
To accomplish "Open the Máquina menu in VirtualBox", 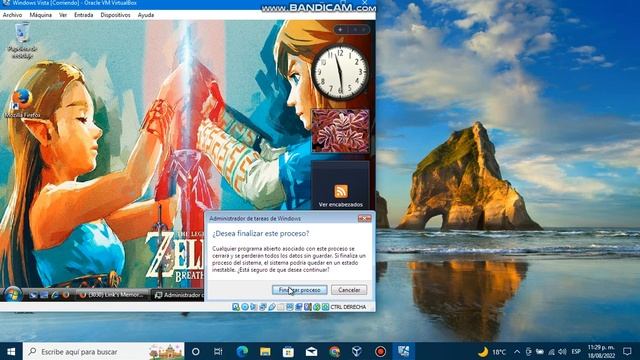I will point(40,15).
